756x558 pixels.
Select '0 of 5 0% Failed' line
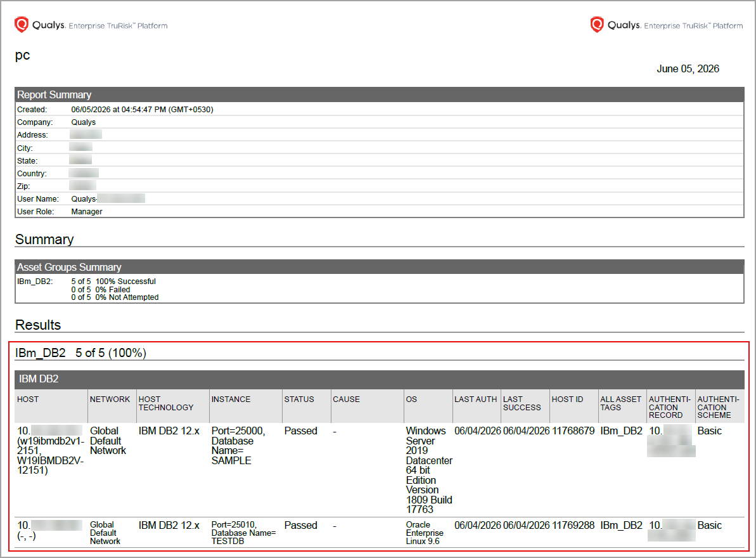101,289
